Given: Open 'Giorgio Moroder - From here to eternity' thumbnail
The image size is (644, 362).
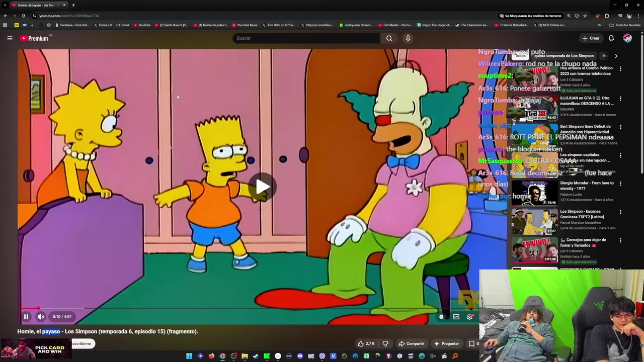Looking at the screenshot, I should click(534, 193).
